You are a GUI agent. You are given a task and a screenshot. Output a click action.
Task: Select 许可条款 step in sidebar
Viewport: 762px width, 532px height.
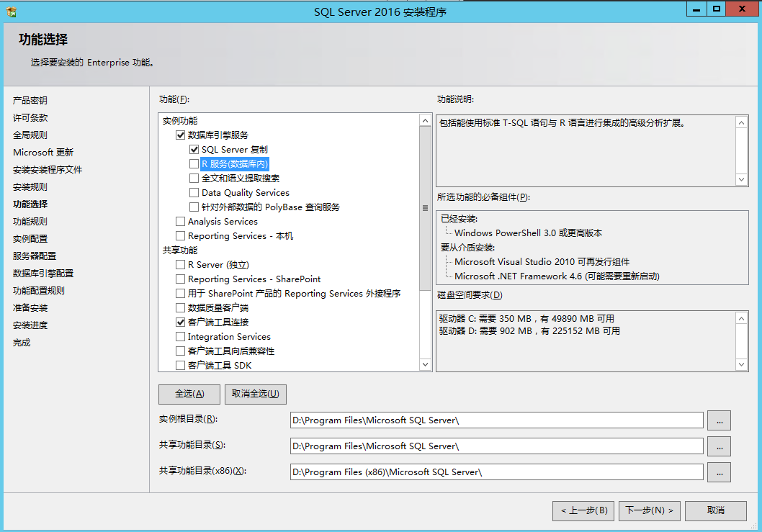[x=30, y=117]
